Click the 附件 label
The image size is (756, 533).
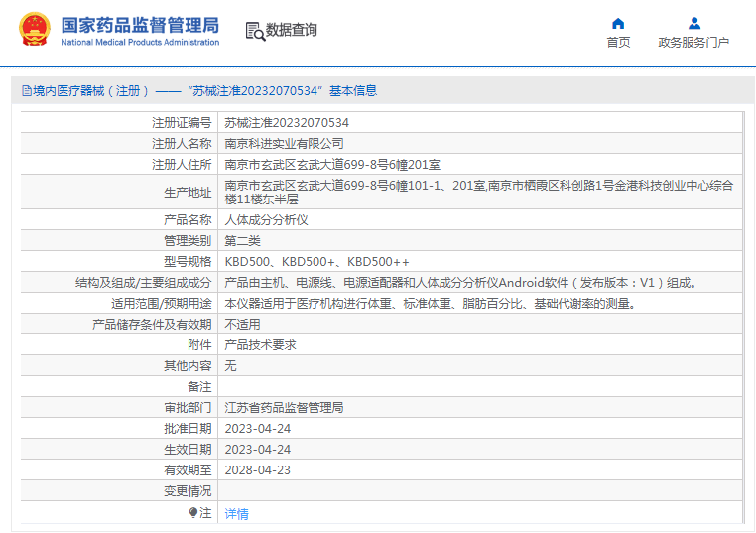[199, 344]
